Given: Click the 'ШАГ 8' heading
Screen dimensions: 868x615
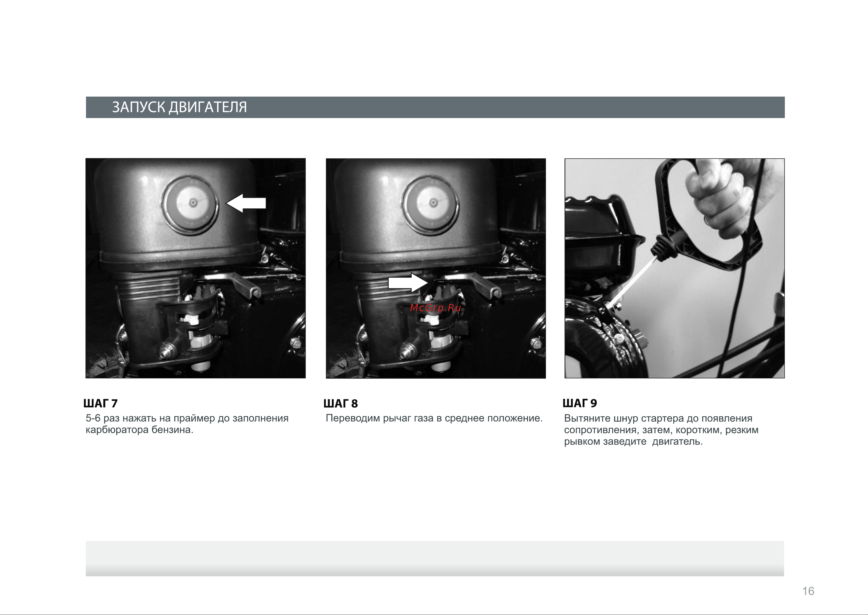Looking at the screenshot, I should point(341,403).
